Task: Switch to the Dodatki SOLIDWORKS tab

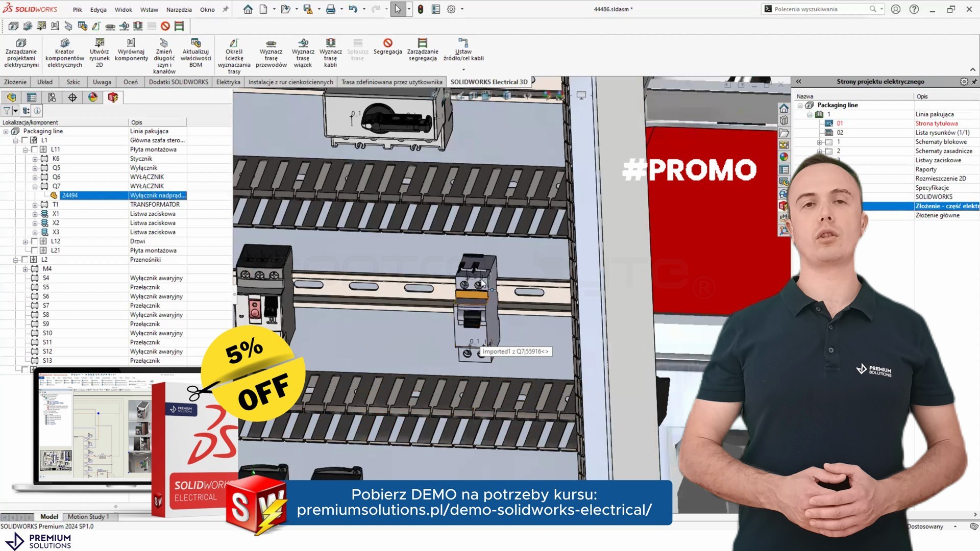Action: (x=179, y=82)
